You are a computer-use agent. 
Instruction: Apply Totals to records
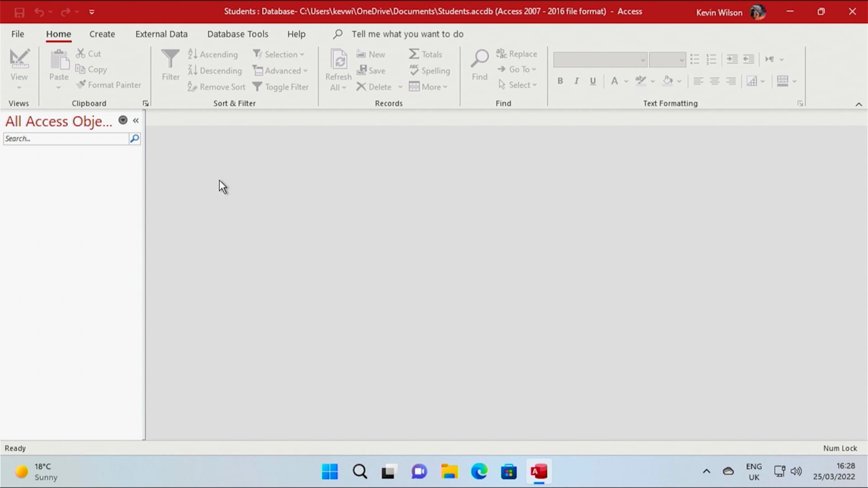tap(425, 54)
